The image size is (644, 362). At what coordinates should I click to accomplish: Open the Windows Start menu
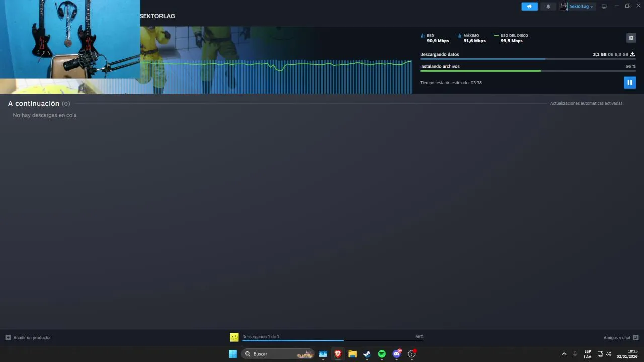point(233,354)
